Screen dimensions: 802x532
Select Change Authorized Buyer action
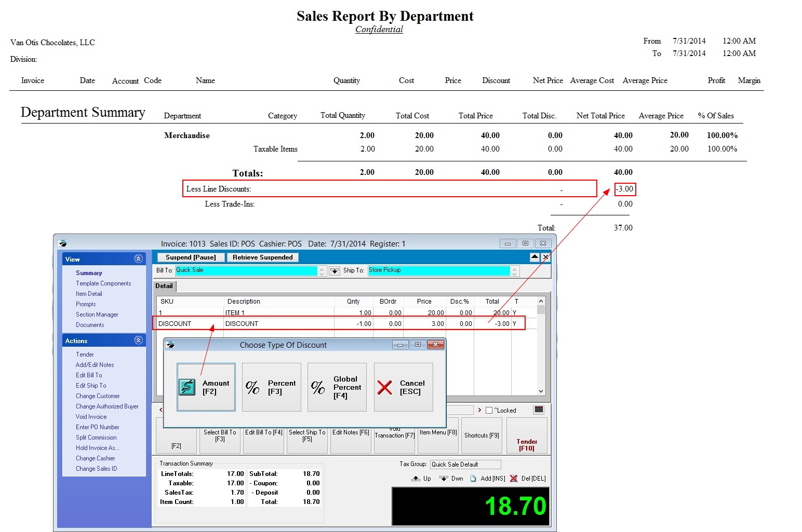pos(107,406)
